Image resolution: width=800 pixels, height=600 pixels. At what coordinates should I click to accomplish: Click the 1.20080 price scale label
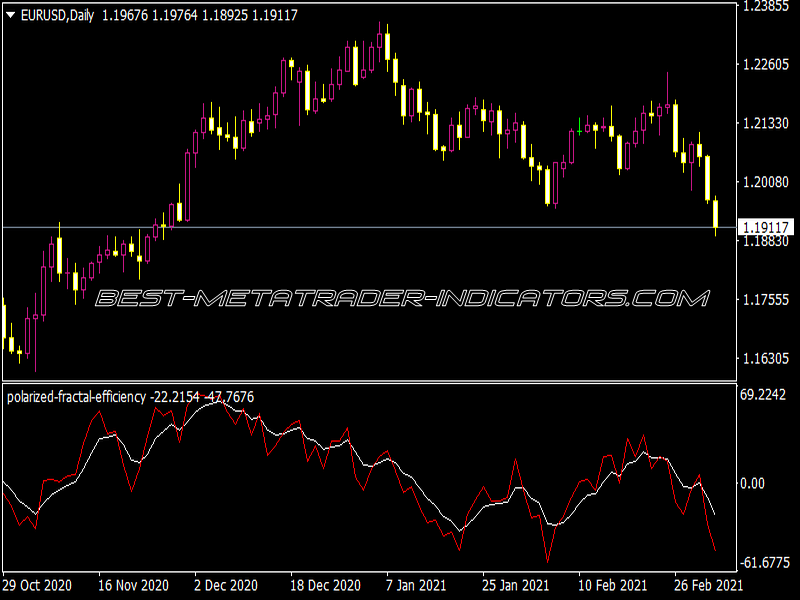(766, 182)
